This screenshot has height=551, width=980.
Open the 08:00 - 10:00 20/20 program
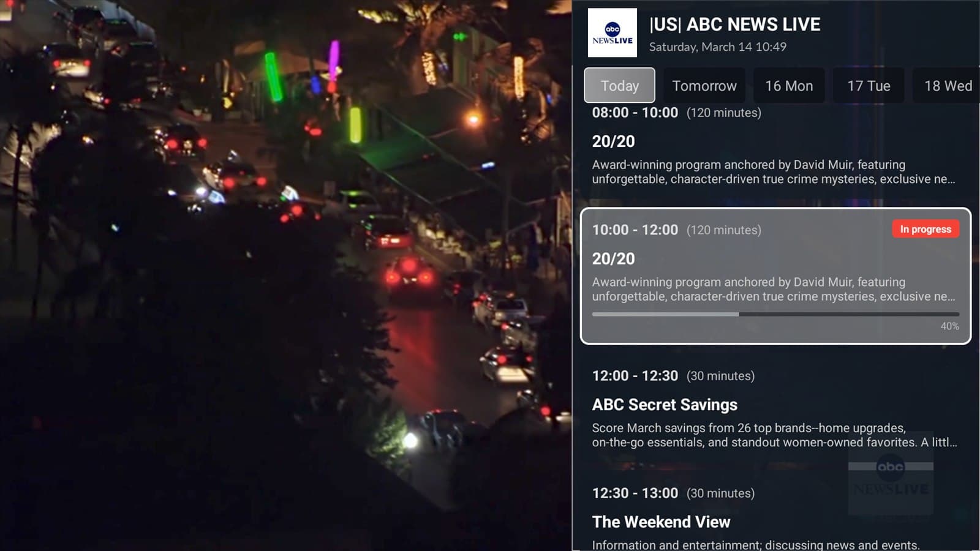point(775,146)
